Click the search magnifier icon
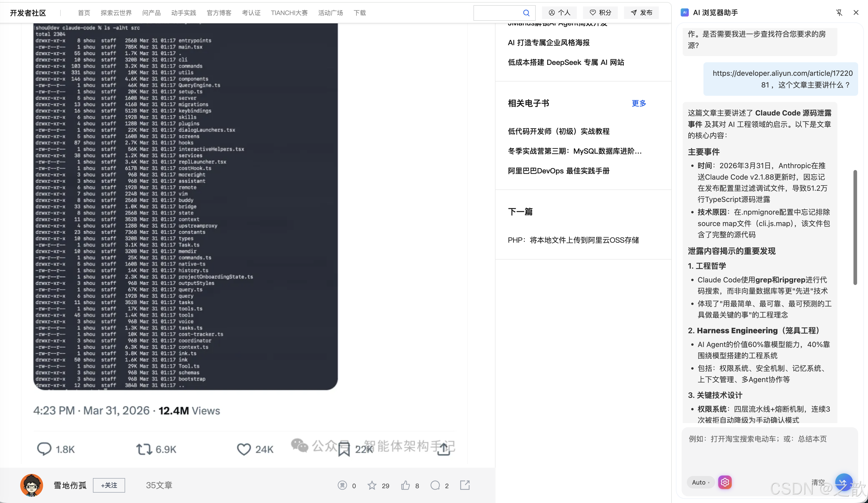Screen dimensions: 868x503 [x=526, y=13]
